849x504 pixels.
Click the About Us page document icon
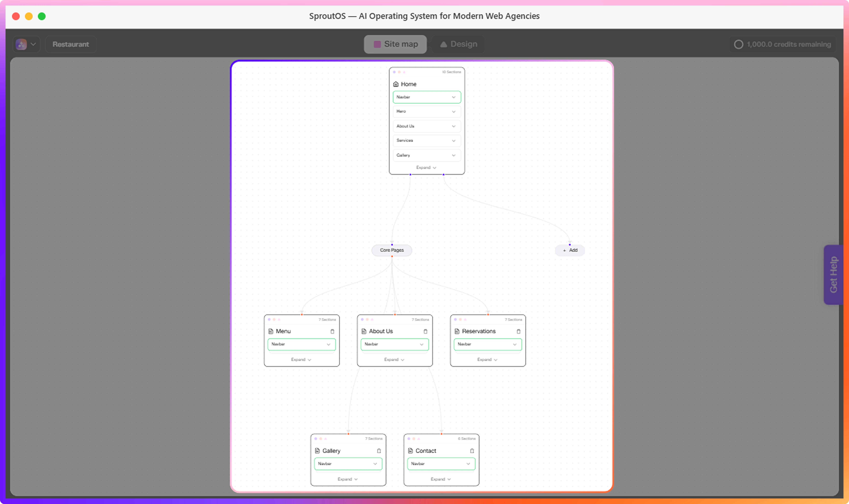click(364, 331)
